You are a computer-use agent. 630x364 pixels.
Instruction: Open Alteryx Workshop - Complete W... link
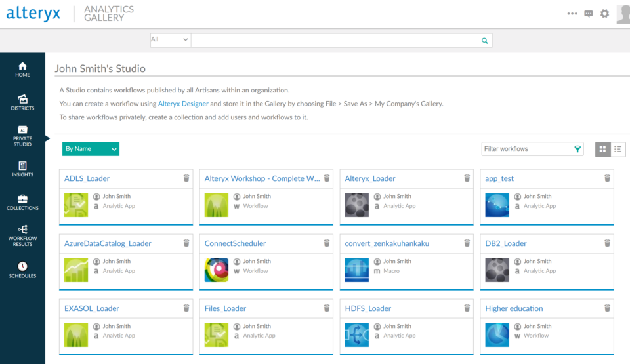pos(262,178)
